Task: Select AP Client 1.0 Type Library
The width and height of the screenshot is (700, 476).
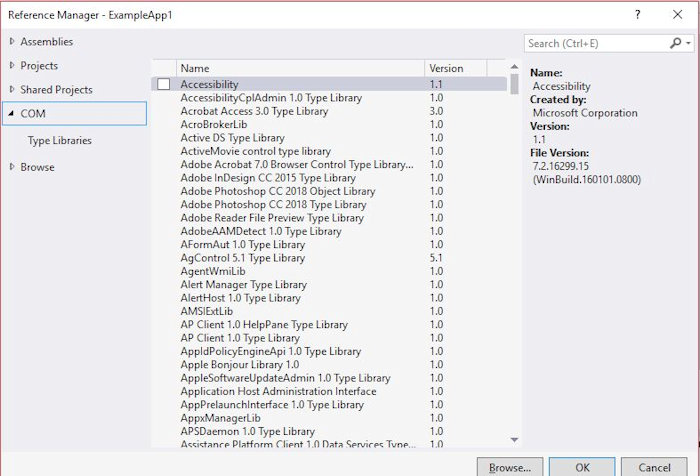Action: tap(329, 338)
